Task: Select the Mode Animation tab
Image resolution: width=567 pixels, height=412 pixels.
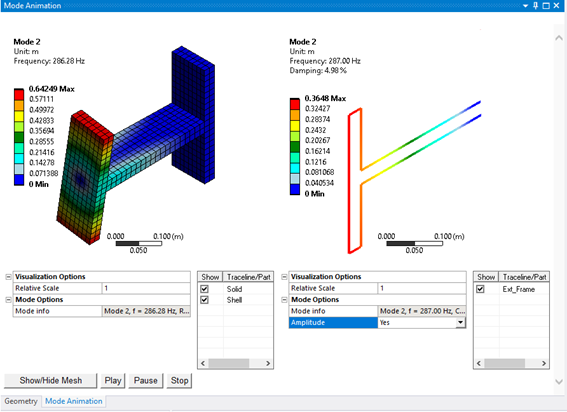Action: [x=73, y=401]
